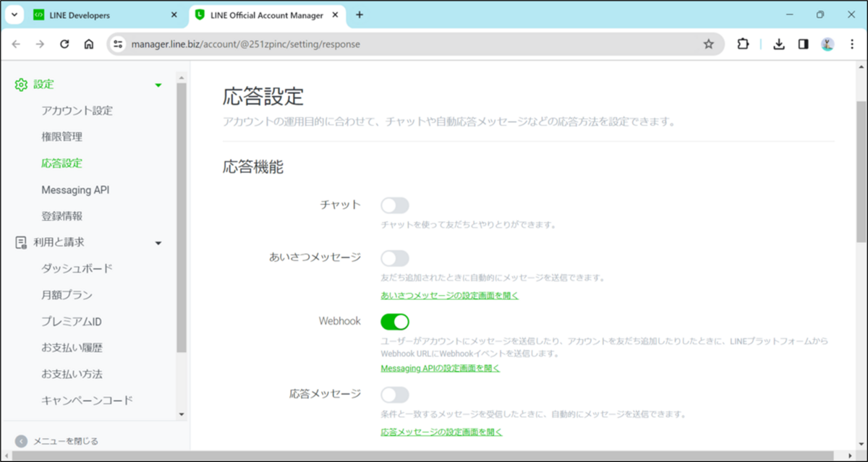
Task: Switch to the LINE Developers tab
Action: point(105,14)
